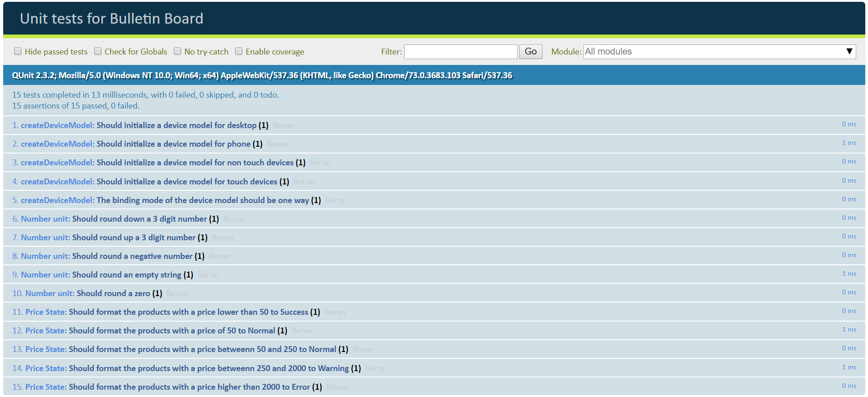Rerun the device model for phone test
The width and height of the screenshot is (868, 397).
click(277, 144)
